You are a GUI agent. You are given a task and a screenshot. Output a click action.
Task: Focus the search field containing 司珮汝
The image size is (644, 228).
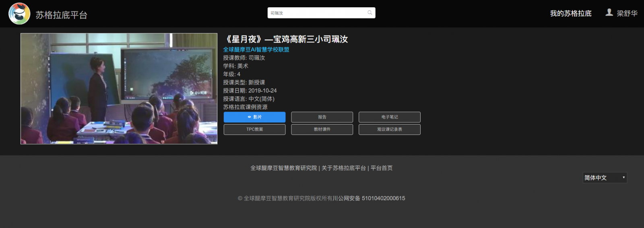[316, 13]
